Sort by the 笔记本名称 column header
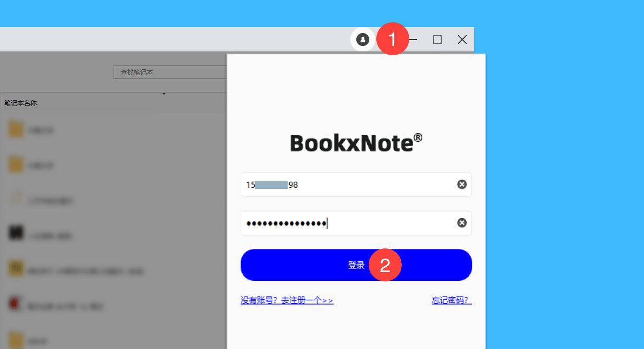 [21, 103]
